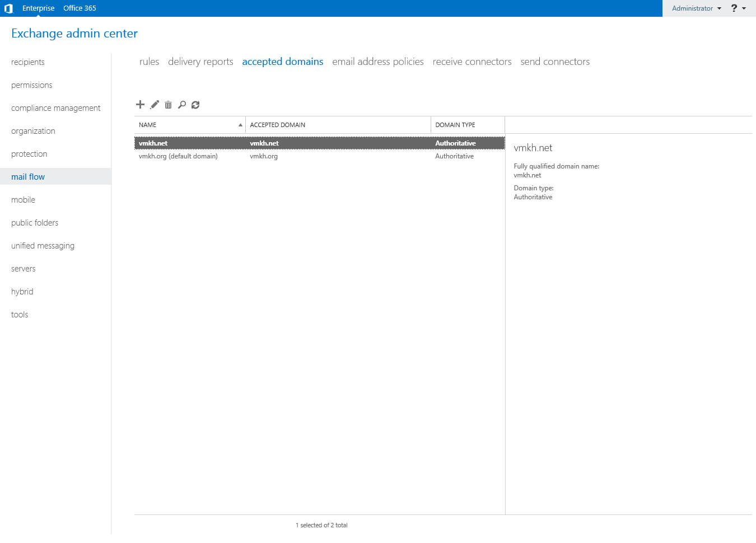Click the Search magnifier icon

(x=182, y=105)
